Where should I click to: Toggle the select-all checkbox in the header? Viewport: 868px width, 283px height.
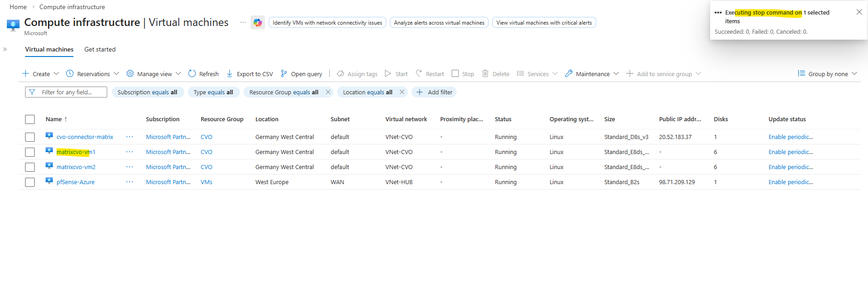[30, 119]
